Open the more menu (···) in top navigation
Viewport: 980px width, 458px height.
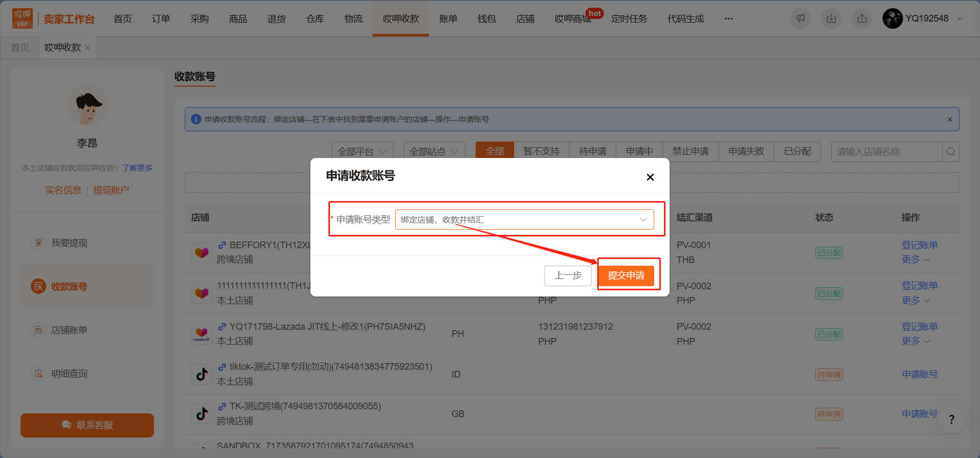coord(729,18)
